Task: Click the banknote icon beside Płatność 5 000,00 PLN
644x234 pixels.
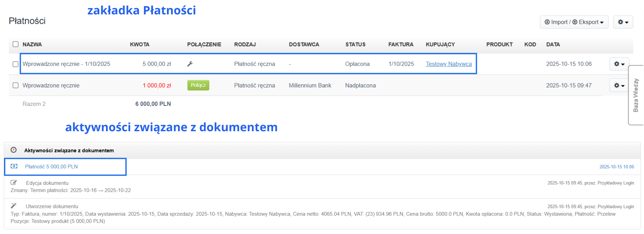Action: click(x=14, y=166)
